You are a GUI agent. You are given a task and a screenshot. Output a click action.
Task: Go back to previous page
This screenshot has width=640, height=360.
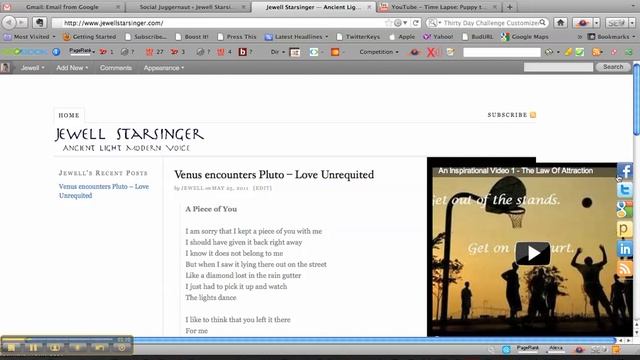tap(8, 23)
